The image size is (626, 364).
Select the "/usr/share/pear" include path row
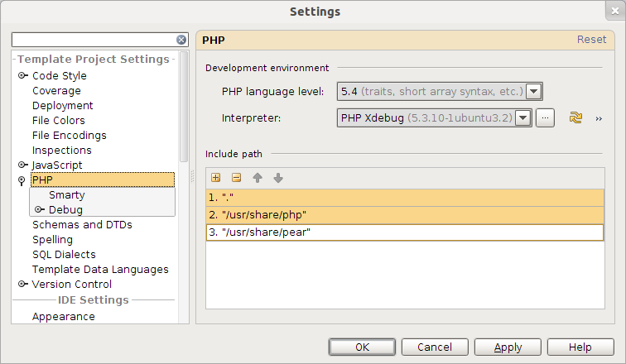point(405,232)
